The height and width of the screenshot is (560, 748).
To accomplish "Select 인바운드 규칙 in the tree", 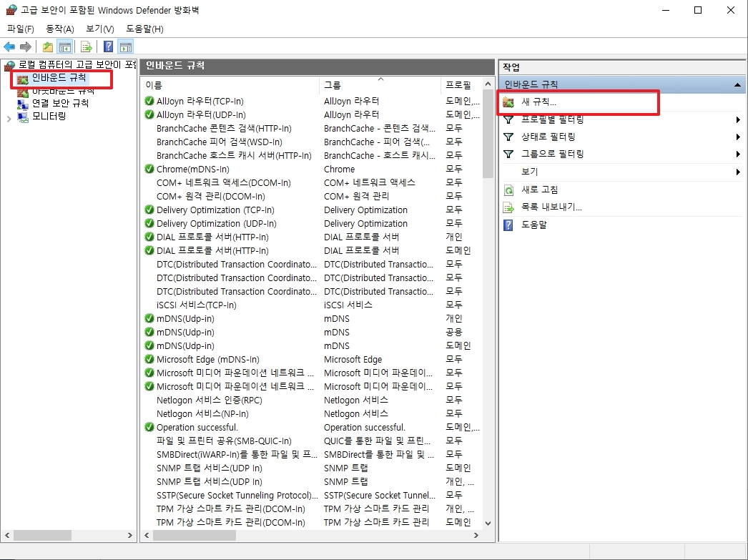I will tap(59, 78).
